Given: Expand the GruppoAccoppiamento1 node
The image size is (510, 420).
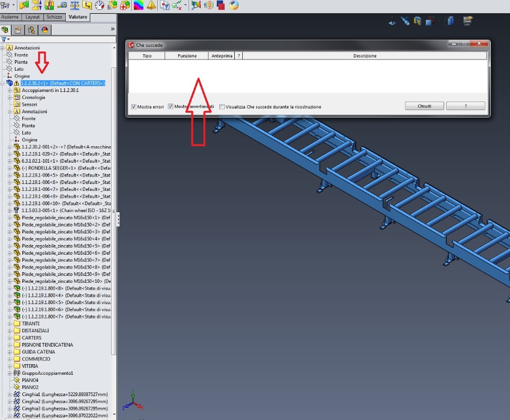Looking at the screenshot, I should [x=10, y=373].
